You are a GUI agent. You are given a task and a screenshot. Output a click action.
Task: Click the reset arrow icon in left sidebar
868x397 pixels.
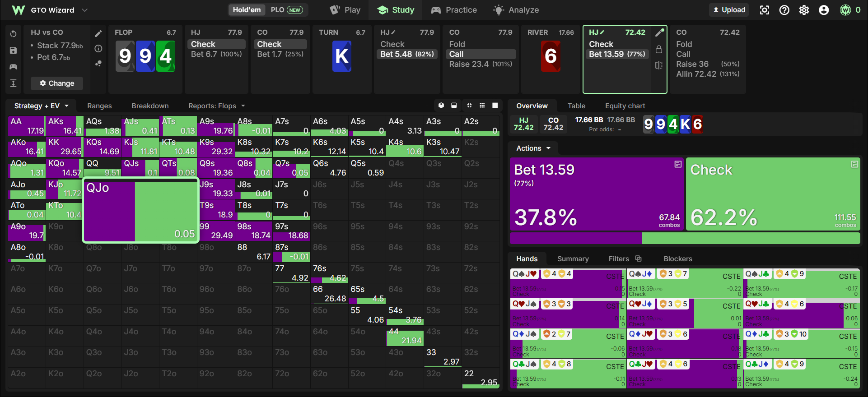13,34
